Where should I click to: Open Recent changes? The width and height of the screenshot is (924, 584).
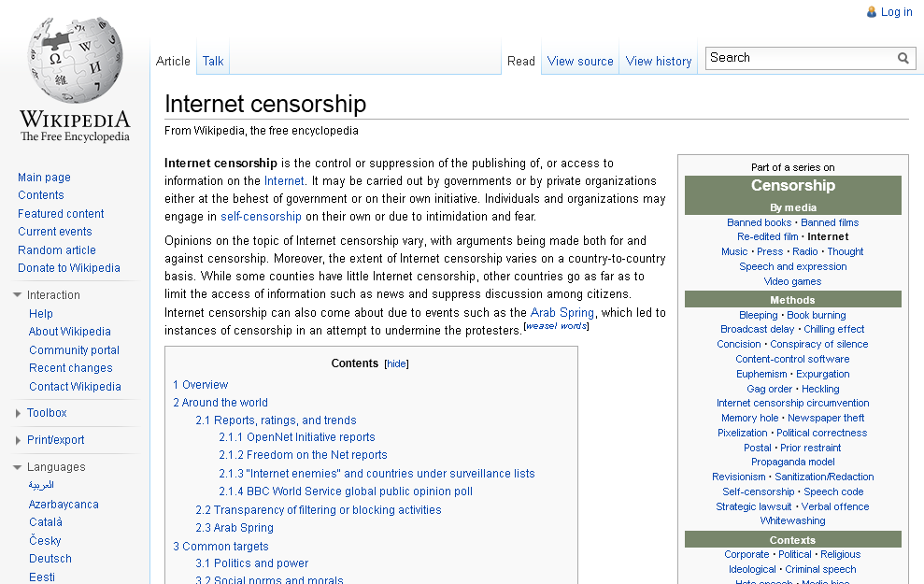pos(71,368)
